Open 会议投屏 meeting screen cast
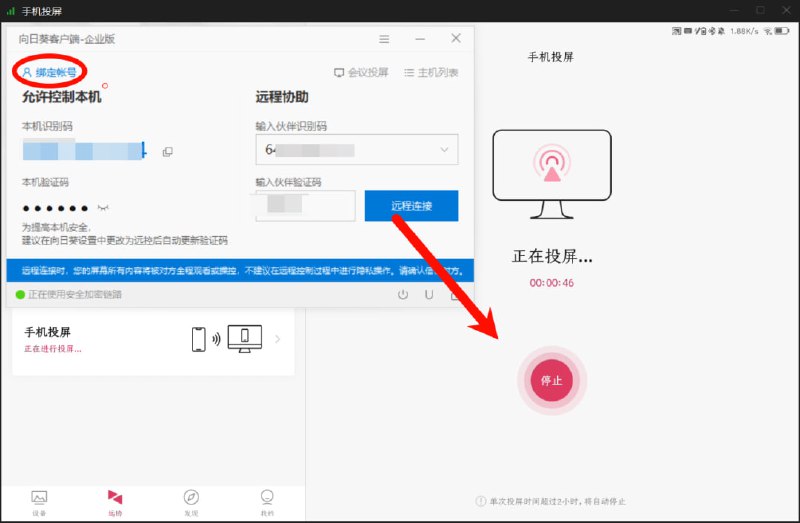The height and width of the screenshot is (523, 800). point(361,73)
